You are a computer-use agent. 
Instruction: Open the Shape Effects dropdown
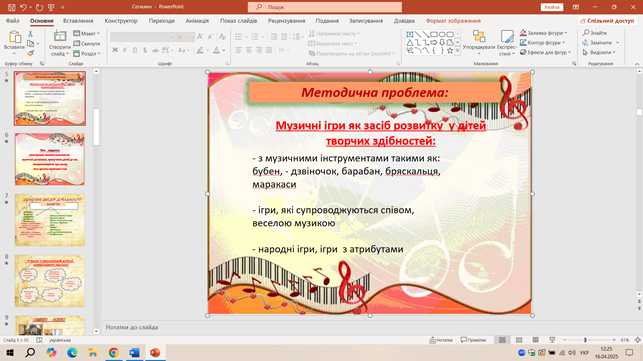pos(545,53)
